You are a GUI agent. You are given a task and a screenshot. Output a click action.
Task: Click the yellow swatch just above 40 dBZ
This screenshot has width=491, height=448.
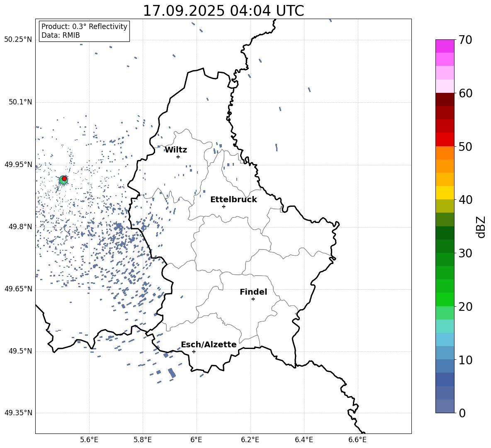pos(445,193)
